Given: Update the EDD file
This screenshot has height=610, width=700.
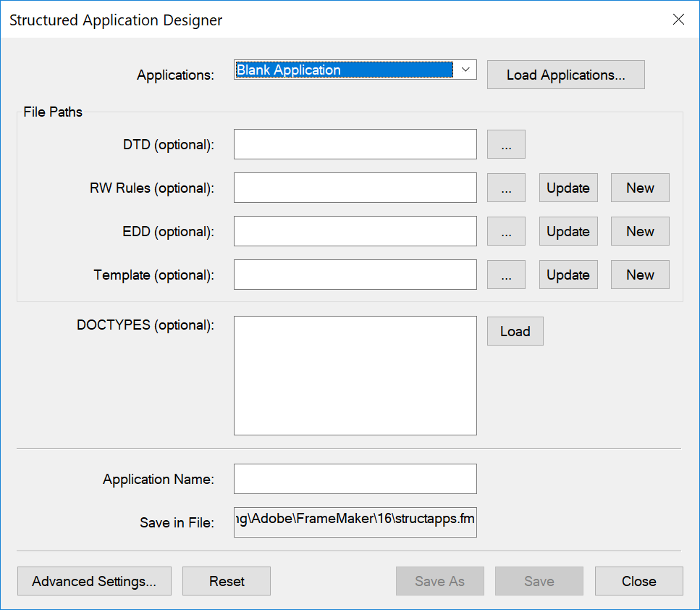Looking at the screenshot, I should pos(568,231).
